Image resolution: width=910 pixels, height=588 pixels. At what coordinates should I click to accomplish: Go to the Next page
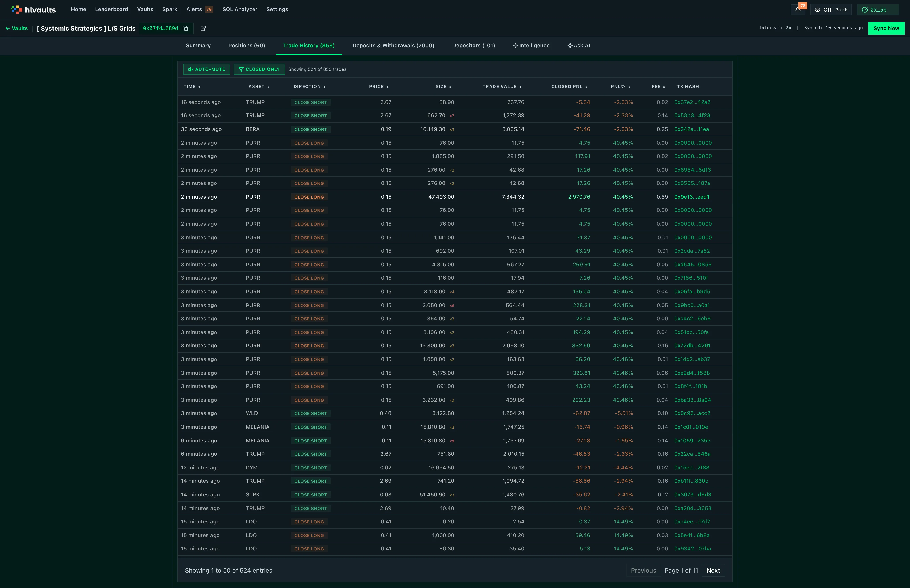(713, 571)
